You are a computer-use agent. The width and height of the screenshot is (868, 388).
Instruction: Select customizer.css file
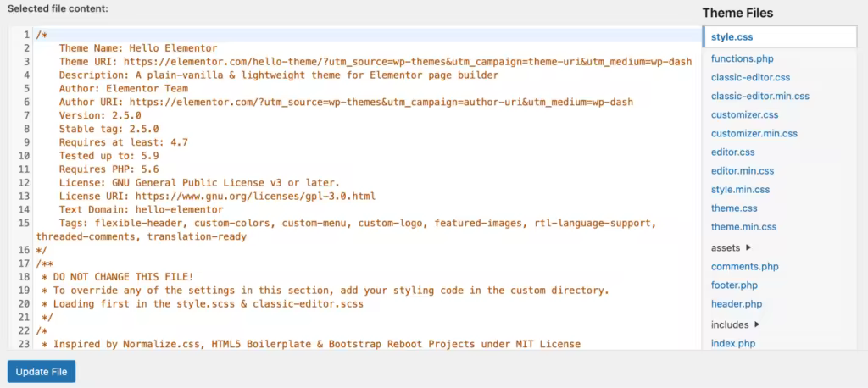tap(744, 115)
